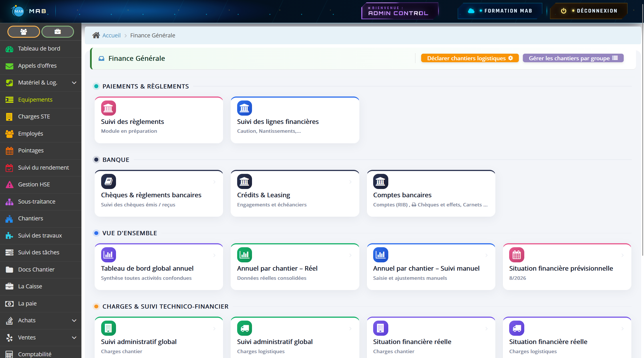The height and width of the screenshot is (358, 644).
Task: Open the Pointages menu item
Action: (41, 151)
